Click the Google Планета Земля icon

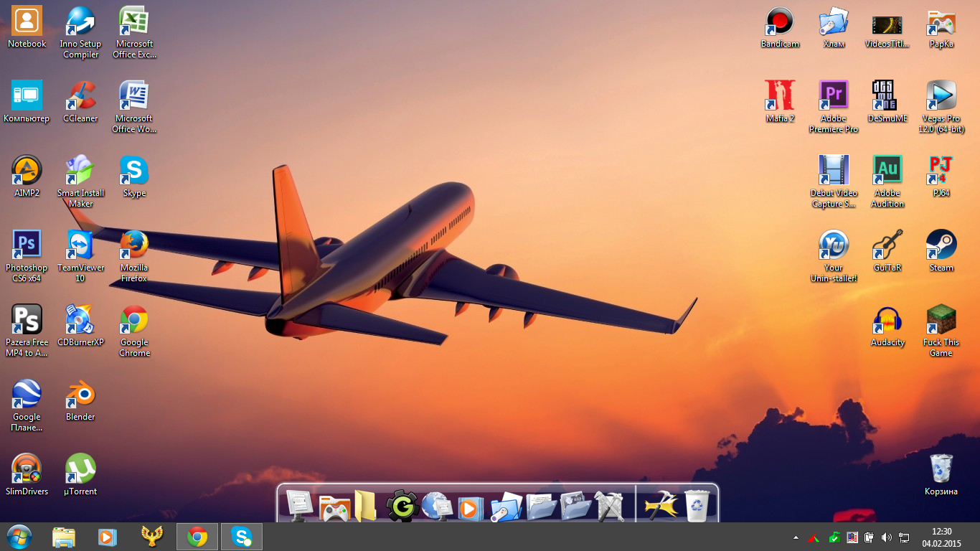tap(27, 405)
